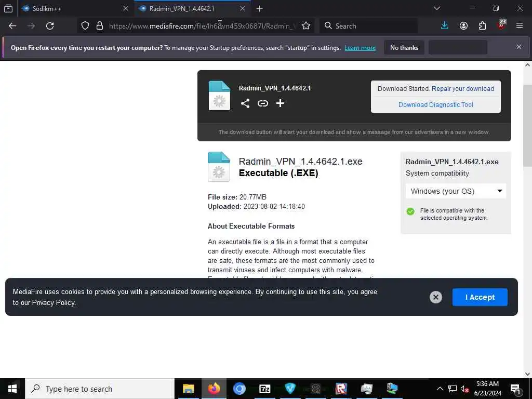Click the File size 20.77MB text
This screenshot has height=399, width=532.
(237, 197)
